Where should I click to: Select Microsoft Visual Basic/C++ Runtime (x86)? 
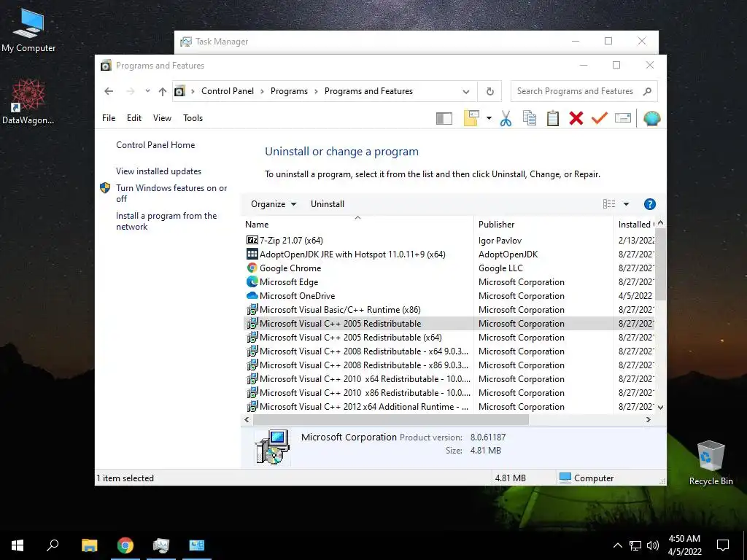449,309
